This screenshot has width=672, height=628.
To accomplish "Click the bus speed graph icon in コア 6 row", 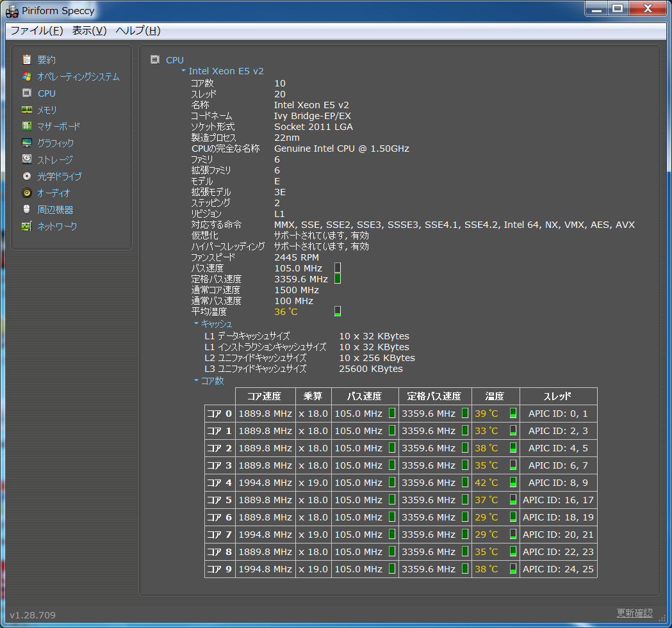I will point(391,517).
